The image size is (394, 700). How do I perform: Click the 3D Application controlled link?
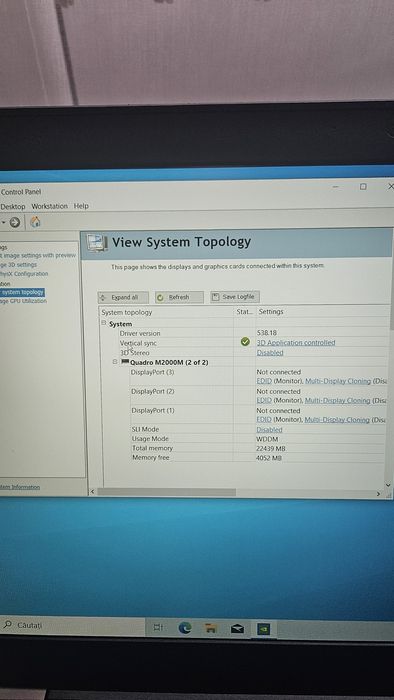pyautogui.click(x=296, y=342)
